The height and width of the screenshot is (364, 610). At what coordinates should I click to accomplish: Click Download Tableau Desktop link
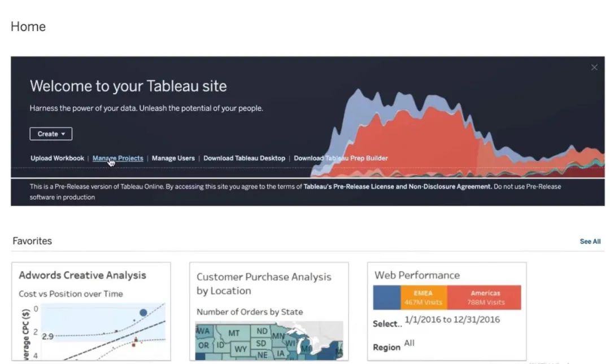pyautogui.click(x=244, y=159)
